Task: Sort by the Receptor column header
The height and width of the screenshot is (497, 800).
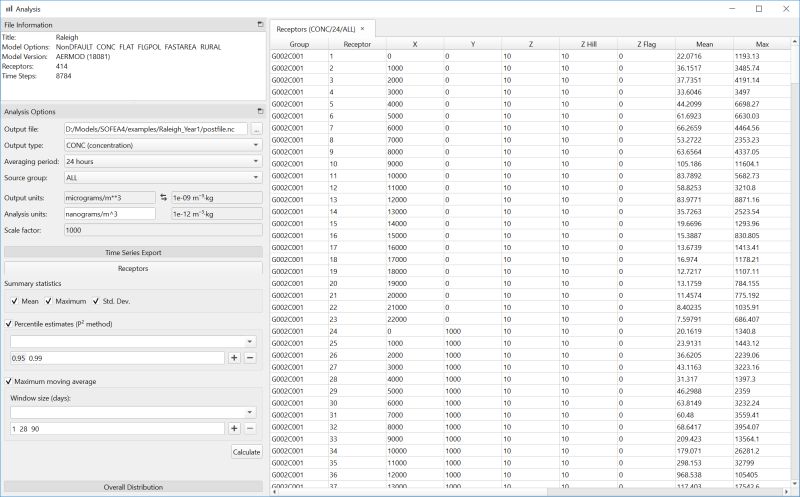Action: pos(357,44)
